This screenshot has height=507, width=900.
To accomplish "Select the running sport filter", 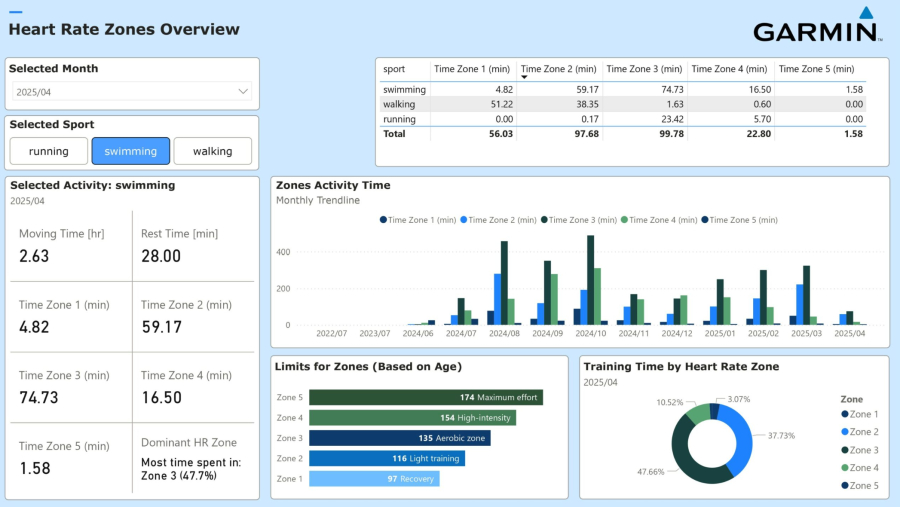I will [49, 151].
